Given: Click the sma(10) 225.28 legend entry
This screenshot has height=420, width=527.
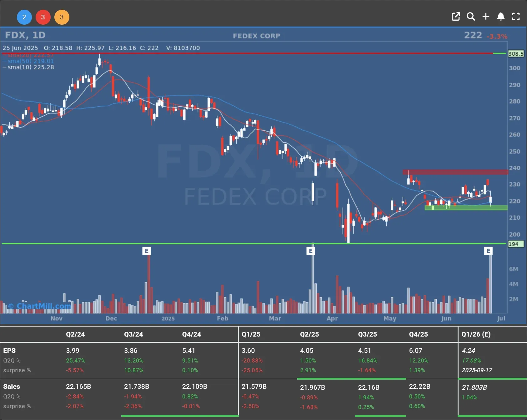Looking at the screenshot, I should click(28, 67).
